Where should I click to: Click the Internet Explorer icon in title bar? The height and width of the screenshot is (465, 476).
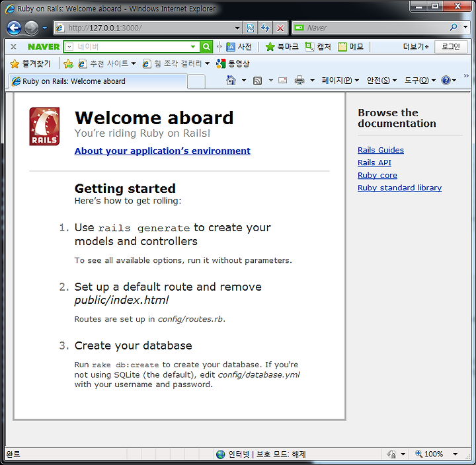coord(10,9)
